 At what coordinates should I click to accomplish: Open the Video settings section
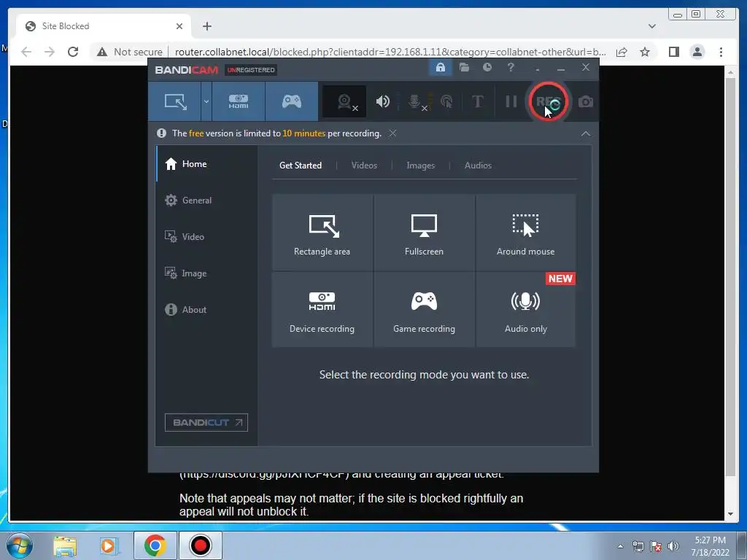point(206,237)
